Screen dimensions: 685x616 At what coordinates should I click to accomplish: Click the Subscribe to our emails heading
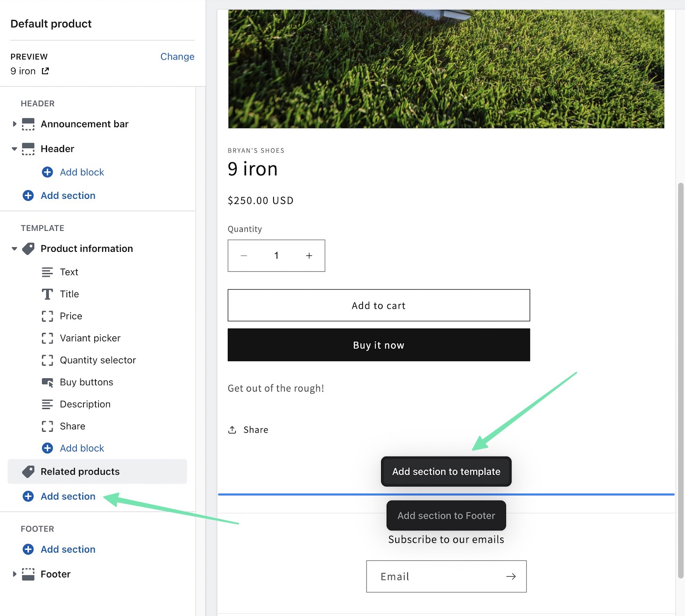click(x=446, y=539)
